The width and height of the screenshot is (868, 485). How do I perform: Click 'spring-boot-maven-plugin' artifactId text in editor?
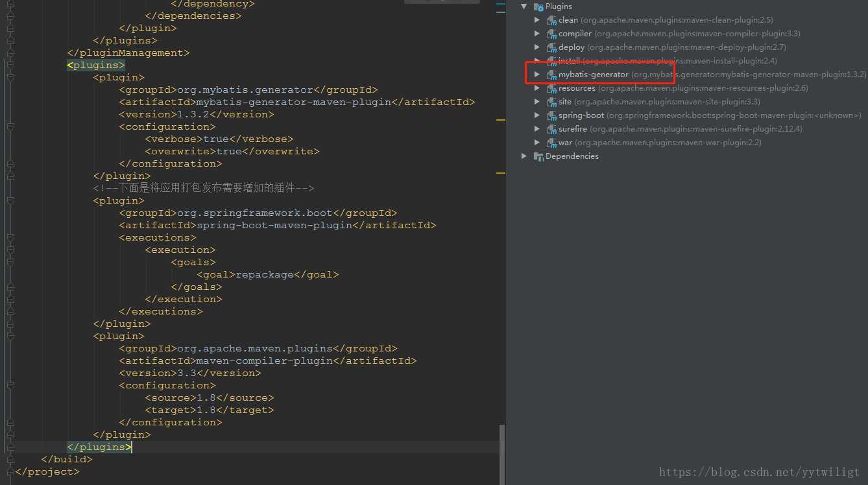(274, 225)
